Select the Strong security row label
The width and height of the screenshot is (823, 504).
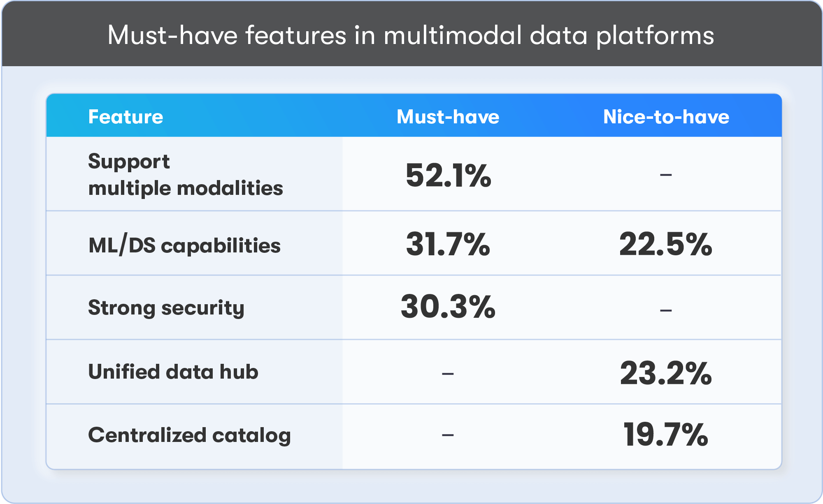pyautogui.click(x=166, y=308)
